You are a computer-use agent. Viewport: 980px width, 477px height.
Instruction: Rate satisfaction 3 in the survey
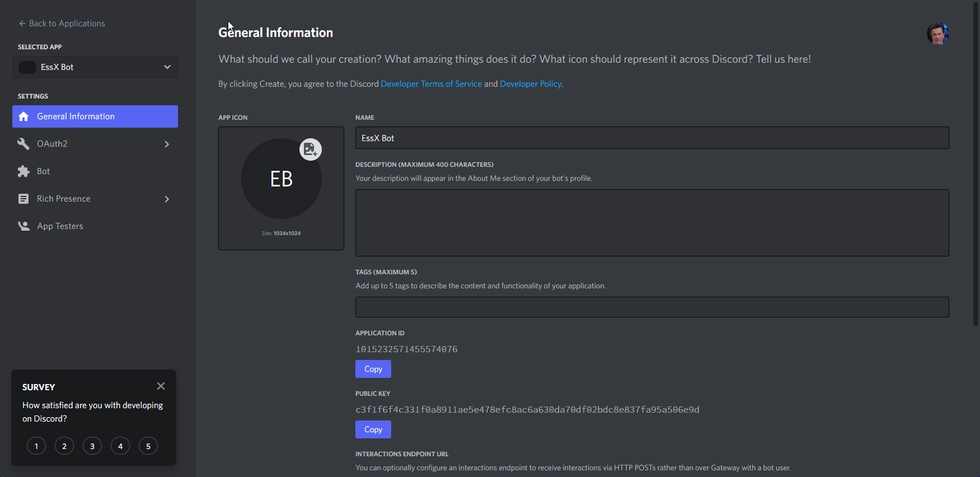tap(92, 446)
